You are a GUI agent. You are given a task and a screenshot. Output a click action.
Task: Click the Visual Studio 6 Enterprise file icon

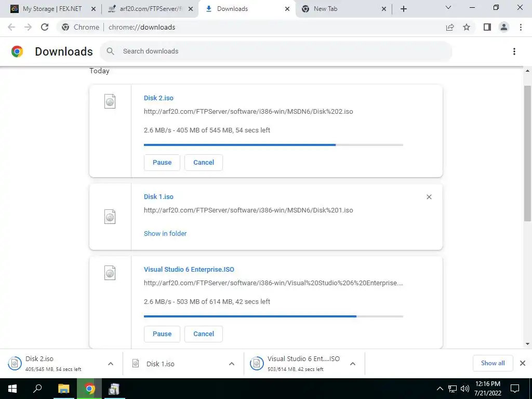pyautogui.click(x=110, y=273)
